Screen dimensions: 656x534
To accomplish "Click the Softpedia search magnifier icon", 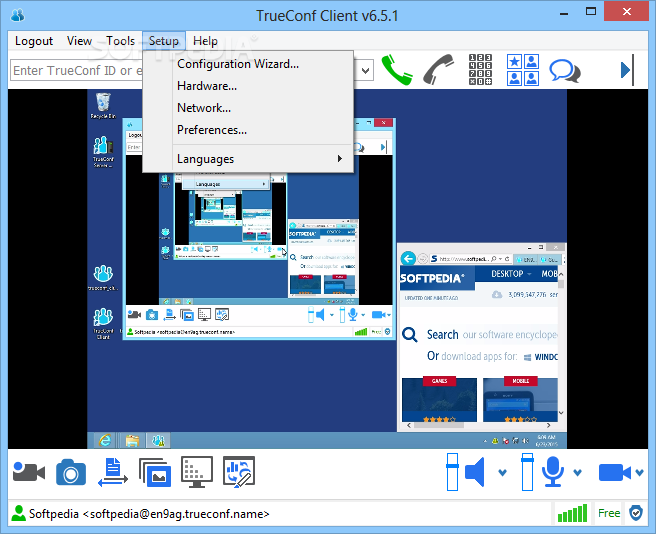I will pos(410,335).
